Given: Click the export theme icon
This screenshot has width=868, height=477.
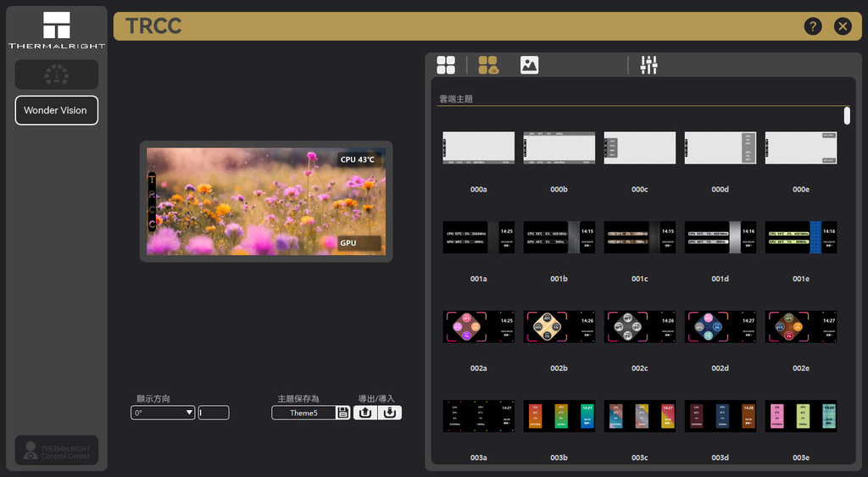Looking at the screenshot, I should click(x=365, y=413).
